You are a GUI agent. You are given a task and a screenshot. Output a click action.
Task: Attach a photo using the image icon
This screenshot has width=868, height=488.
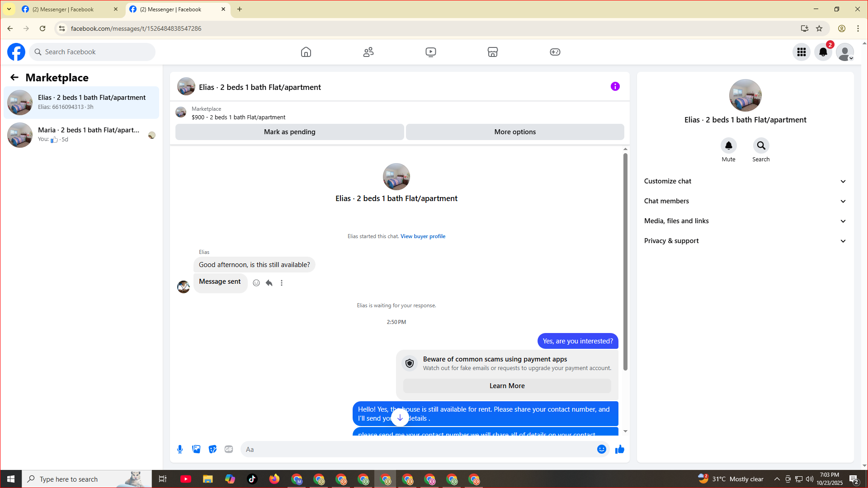196,449
